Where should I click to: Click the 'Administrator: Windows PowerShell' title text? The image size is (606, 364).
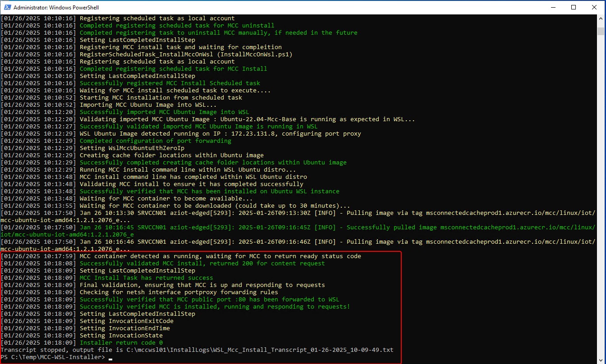[x=56, y=8]
